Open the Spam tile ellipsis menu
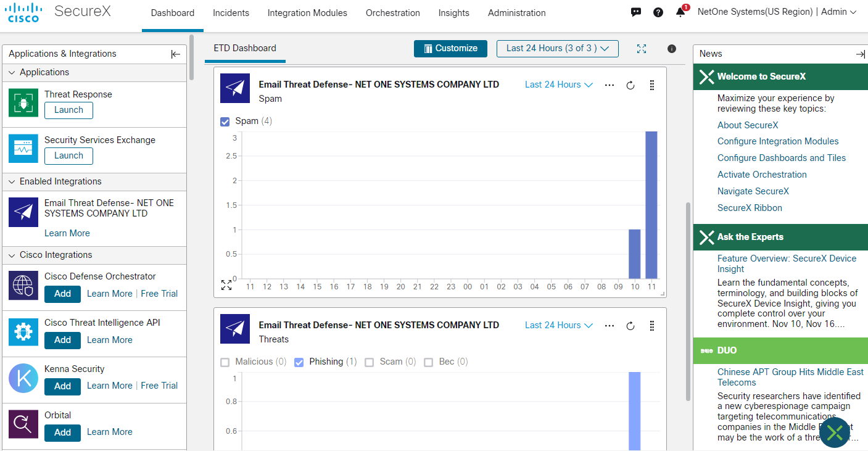This screenshot has height=451, width=868. click(x=610, y=85)
